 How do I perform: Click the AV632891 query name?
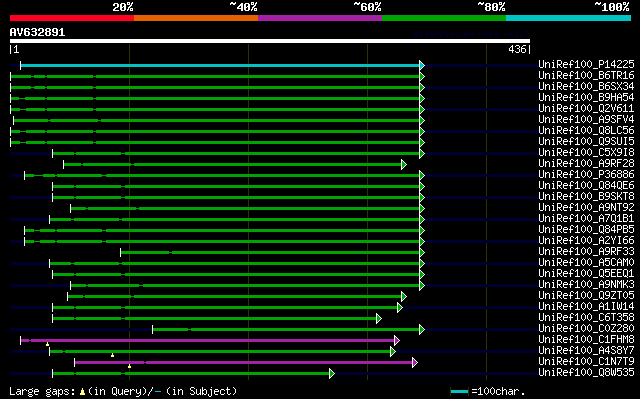point(37,32)
